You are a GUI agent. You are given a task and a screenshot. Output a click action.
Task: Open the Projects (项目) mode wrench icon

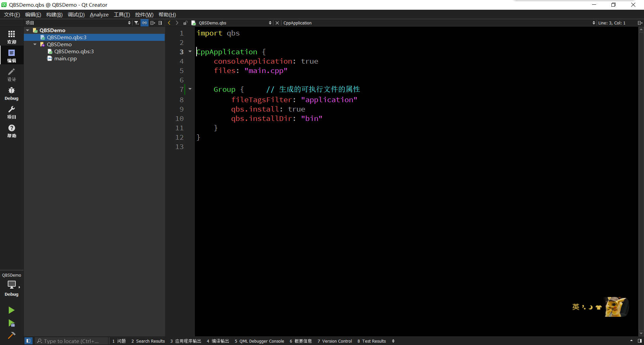coord(12,112)
